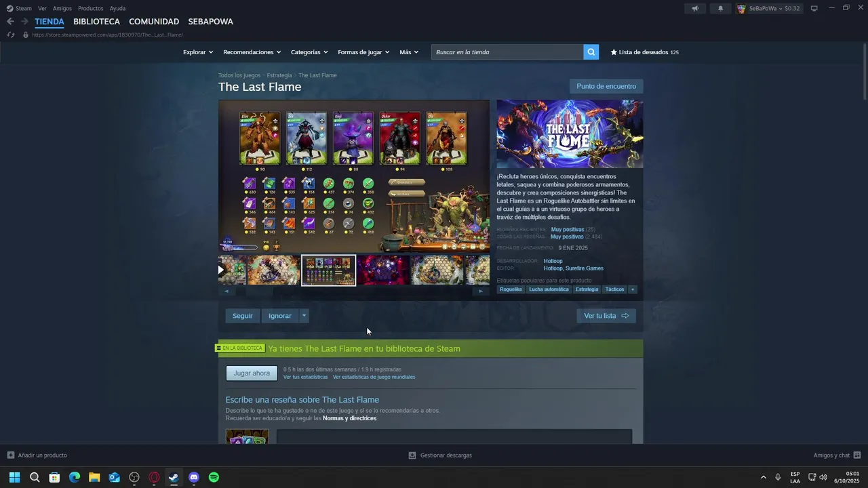Open Lista de deseados

(644, 52)
